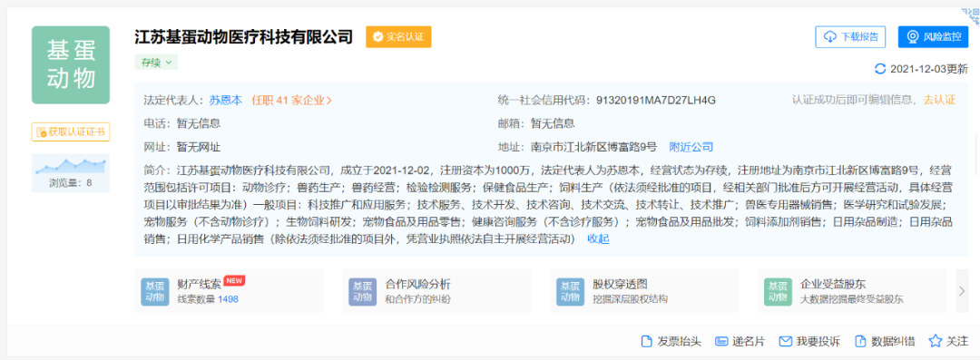Click the refresh icon beside 2021-12-03更新
The height and width of the screenshot is (360, 980).
point(880,69)
